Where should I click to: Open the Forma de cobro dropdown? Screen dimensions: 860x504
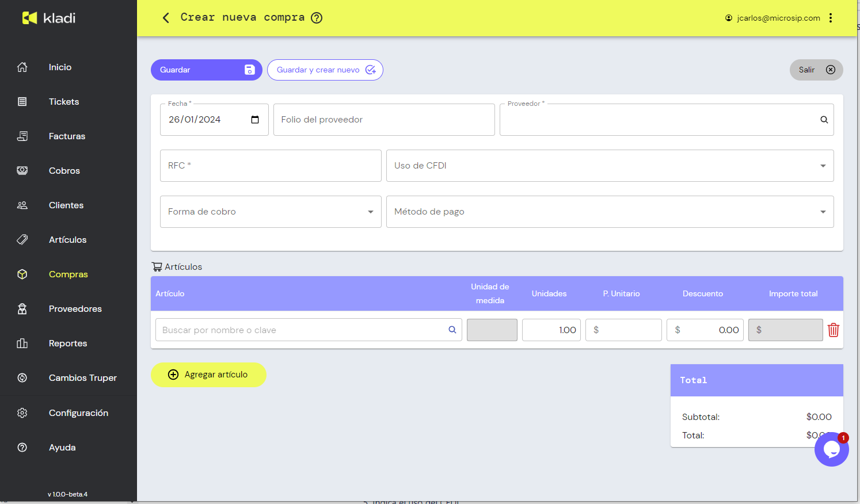(370, 212)
